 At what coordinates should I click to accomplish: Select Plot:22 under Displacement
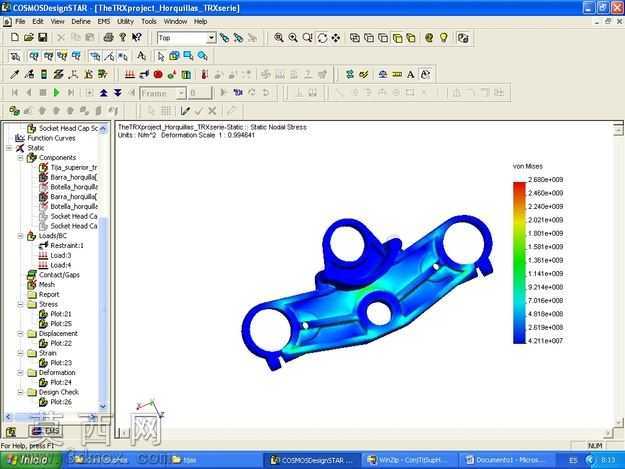[61, 343]
